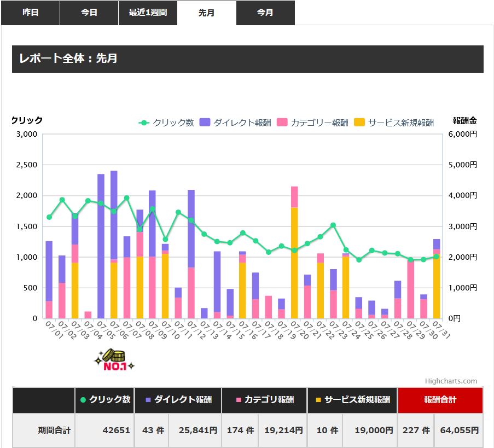Image resolution: width=494 pixels, height=448 pixels.
Task: Toggle クリック数 series in chart legend
Action: click(x=166, y=123)
